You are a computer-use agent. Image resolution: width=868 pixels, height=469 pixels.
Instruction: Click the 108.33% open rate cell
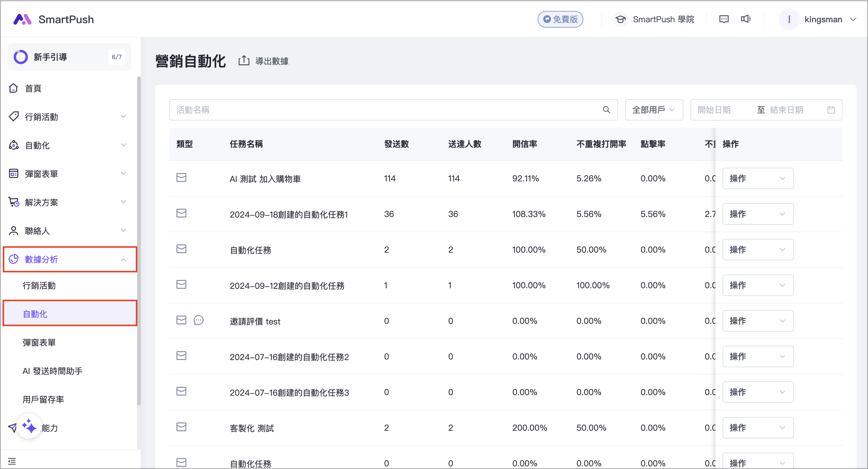(x=529, y=214)
